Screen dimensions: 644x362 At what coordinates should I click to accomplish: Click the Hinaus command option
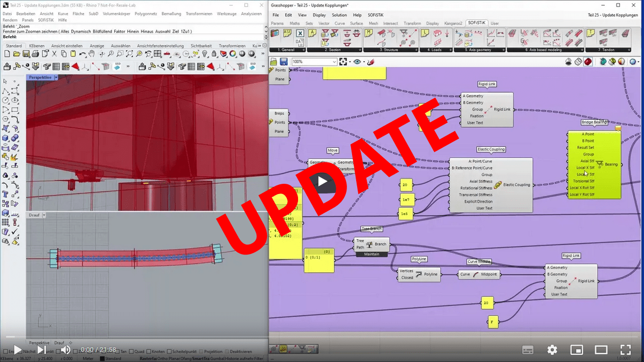coord(147,32)
